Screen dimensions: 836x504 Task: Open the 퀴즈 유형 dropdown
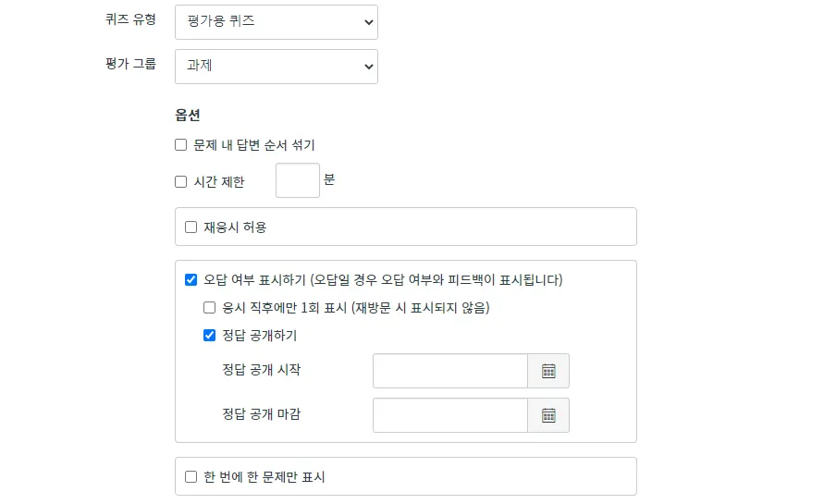pos(276,22)
